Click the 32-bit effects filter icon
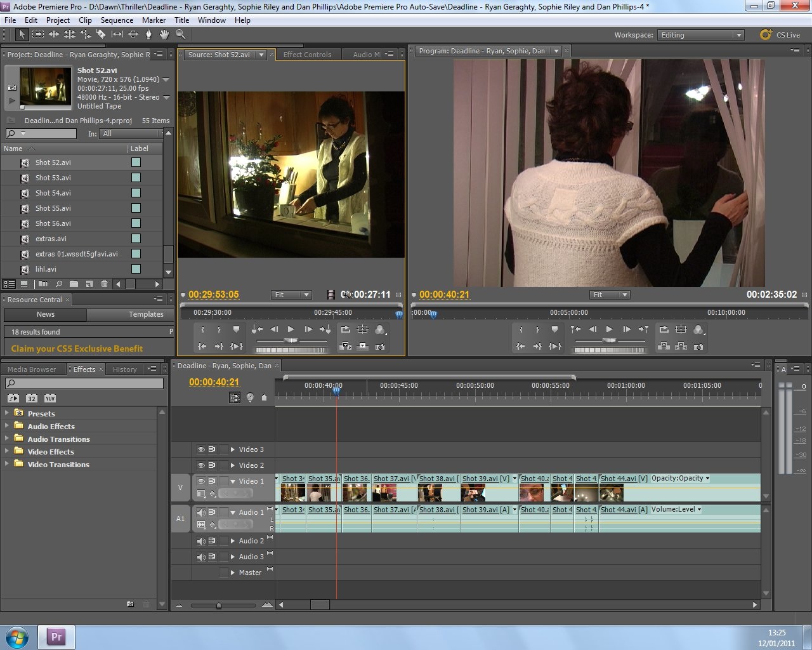Screen dimensions: 812x650 pyautogui.click(x=32, y=399)
